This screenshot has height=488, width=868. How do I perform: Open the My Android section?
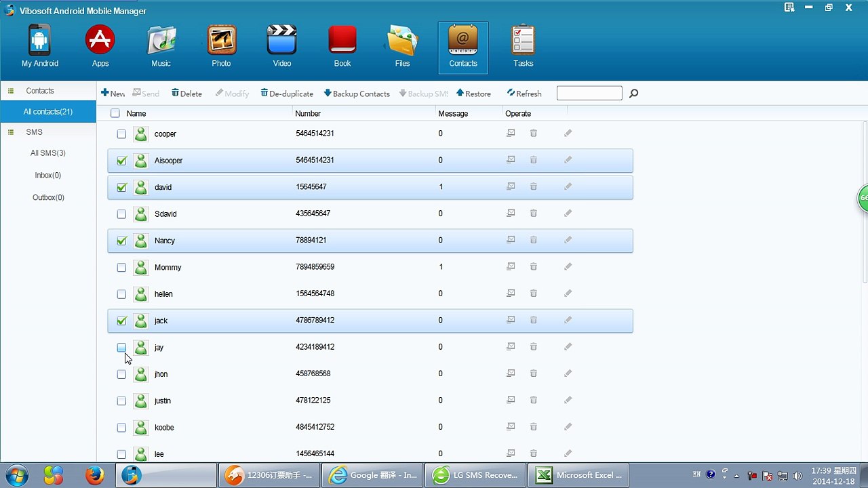pos(40,47)
